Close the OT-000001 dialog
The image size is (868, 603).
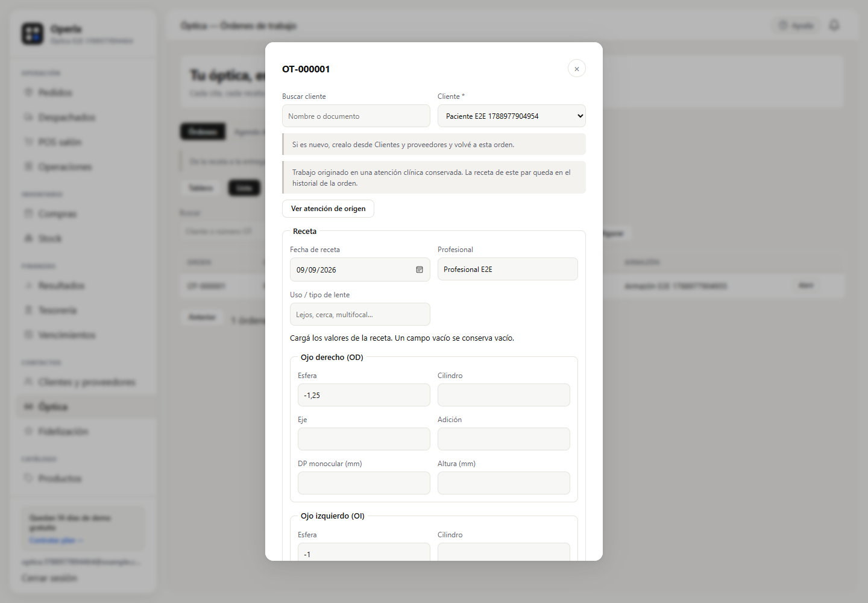coord(577,69)
